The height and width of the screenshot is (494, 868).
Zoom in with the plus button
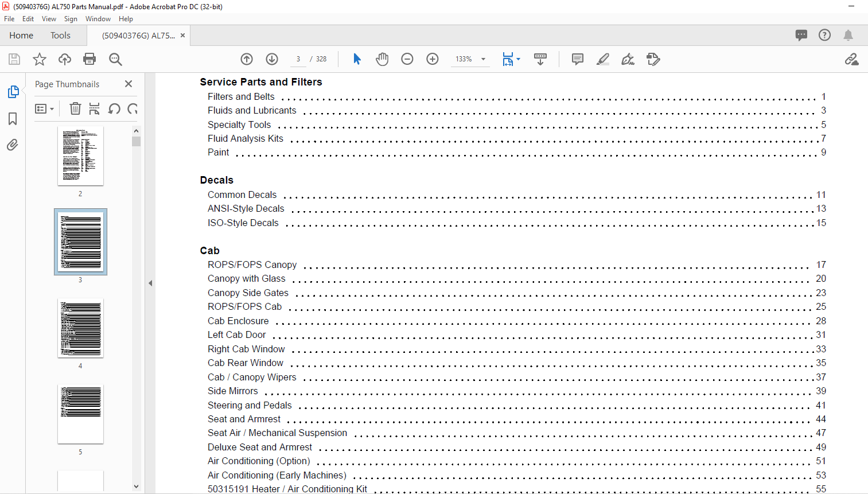coord(433,59)
